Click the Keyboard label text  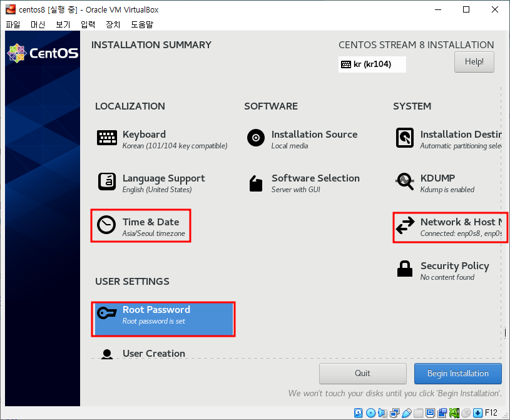pyautogui.click(x=144, y=135)
